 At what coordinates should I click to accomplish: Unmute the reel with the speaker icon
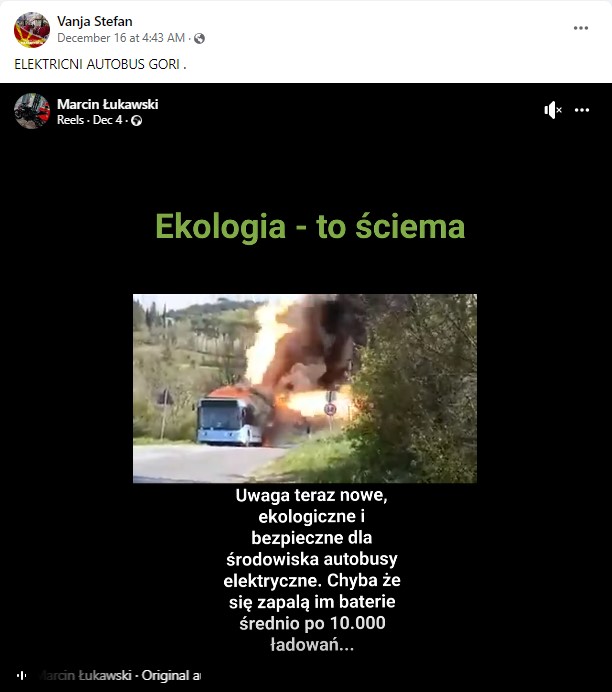552,110
